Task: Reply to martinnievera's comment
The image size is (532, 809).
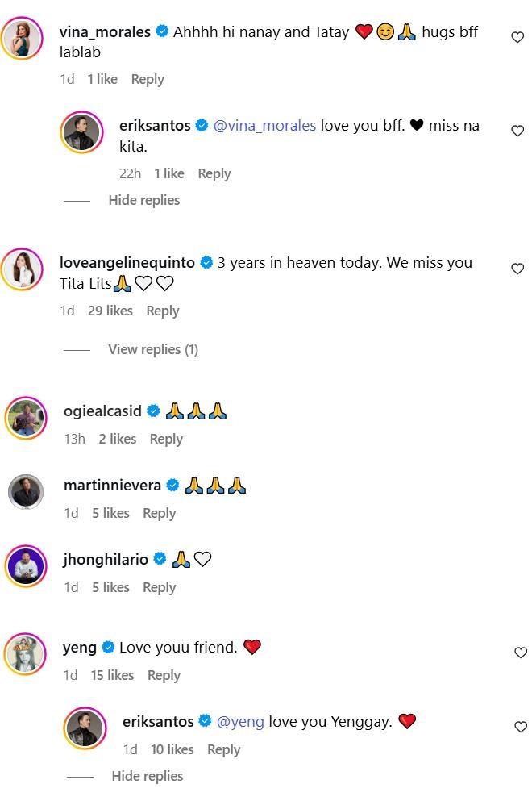Action: tap(159, 513)
